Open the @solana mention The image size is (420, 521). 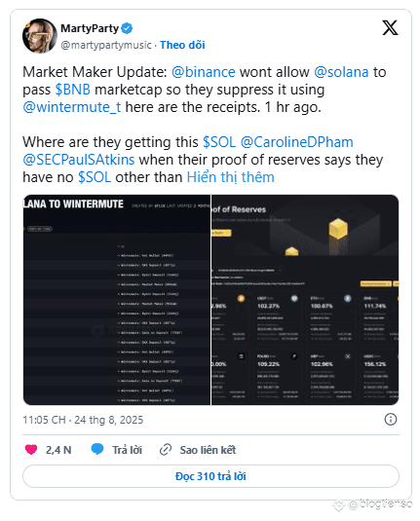(x=341, y=72)
